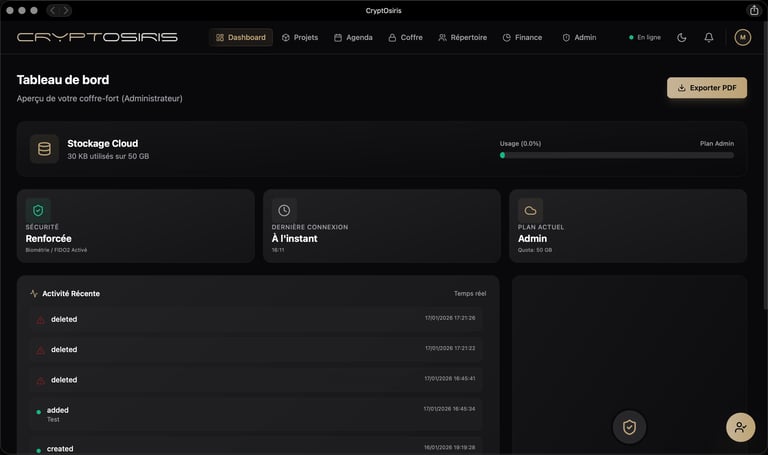
Task: Click the Renforcée security status text
Action: coord(48,239)
